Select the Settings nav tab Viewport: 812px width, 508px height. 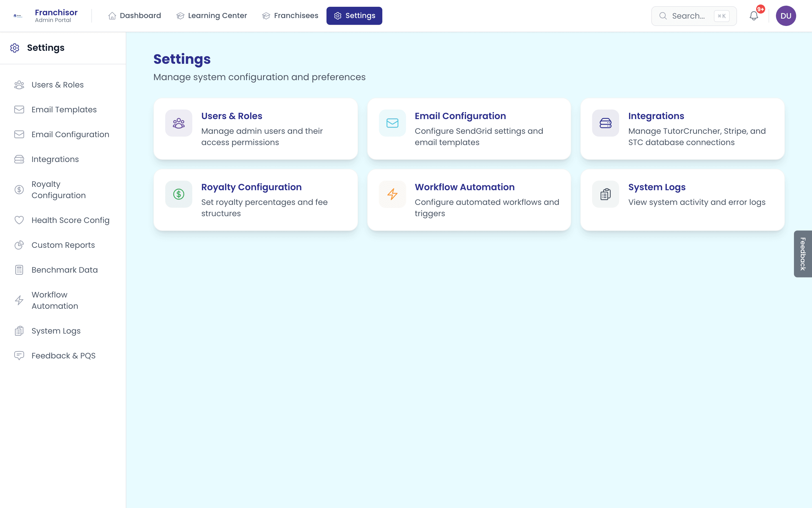point(354,16)
